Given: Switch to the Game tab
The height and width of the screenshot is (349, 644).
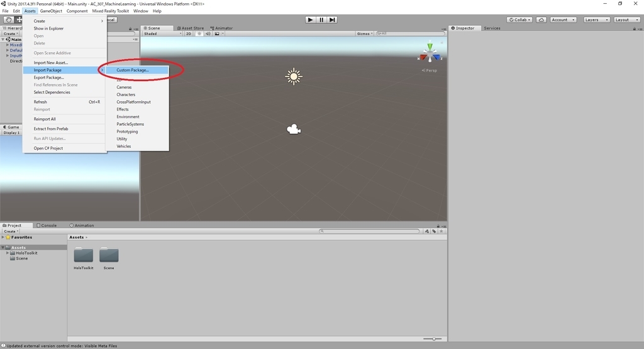Looking at the screenshot, I should (11, 127).
